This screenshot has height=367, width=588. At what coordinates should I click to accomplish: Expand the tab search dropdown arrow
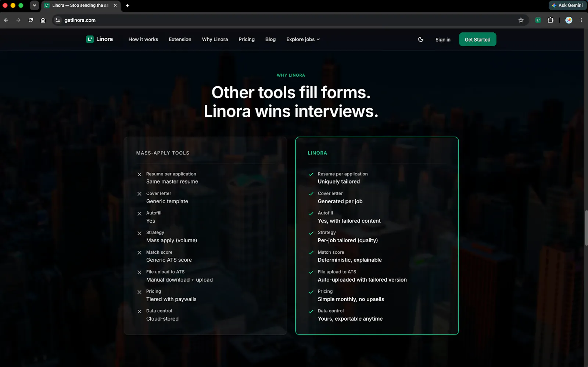click(34, 6)
